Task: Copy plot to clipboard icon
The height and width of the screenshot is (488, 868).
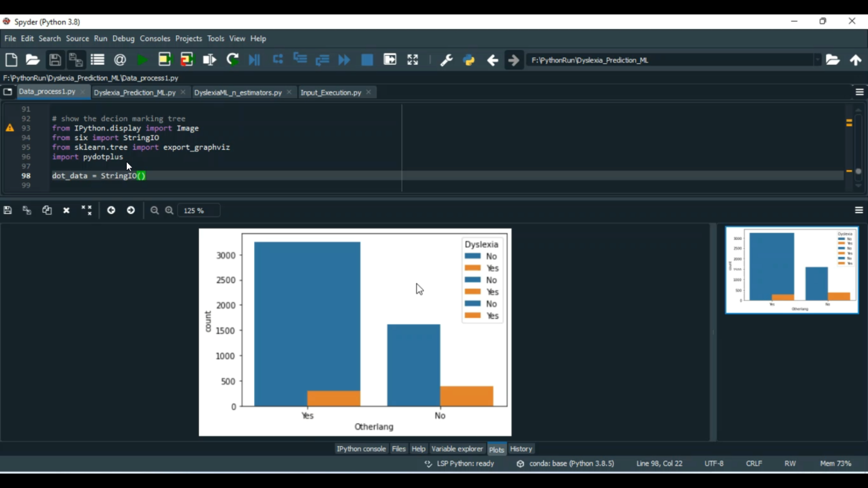Action: (47, 210)
